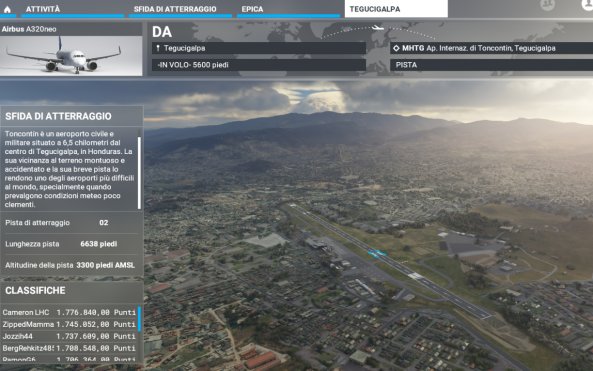Click the Tegucigalpa departure field
Screen dimensions: 593x371
click(x=259, y=48)
